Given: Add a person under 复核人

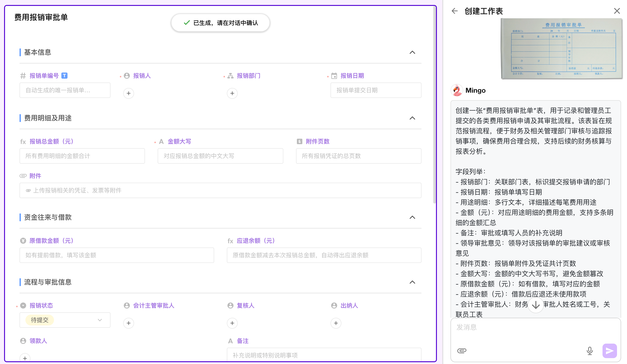Looking at the screenshot, I should click(x=232, y=323).
